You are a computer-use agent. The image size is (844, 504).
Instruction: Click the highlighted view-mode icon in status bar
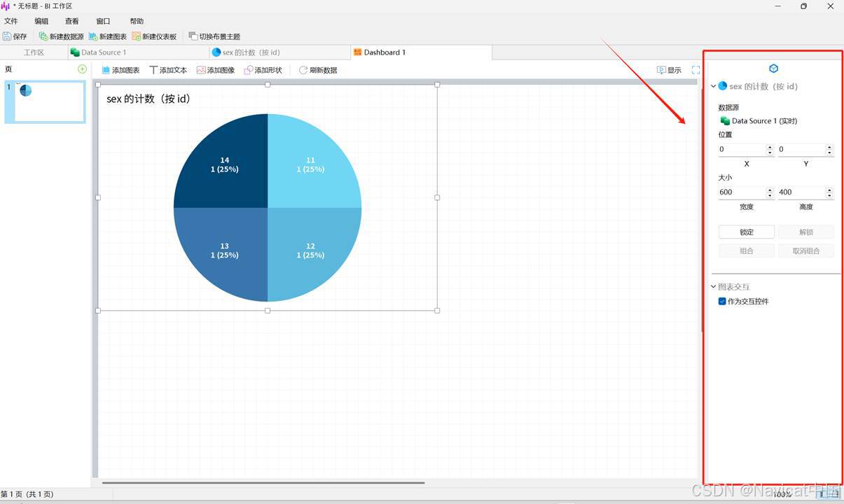tap(824, 494)
